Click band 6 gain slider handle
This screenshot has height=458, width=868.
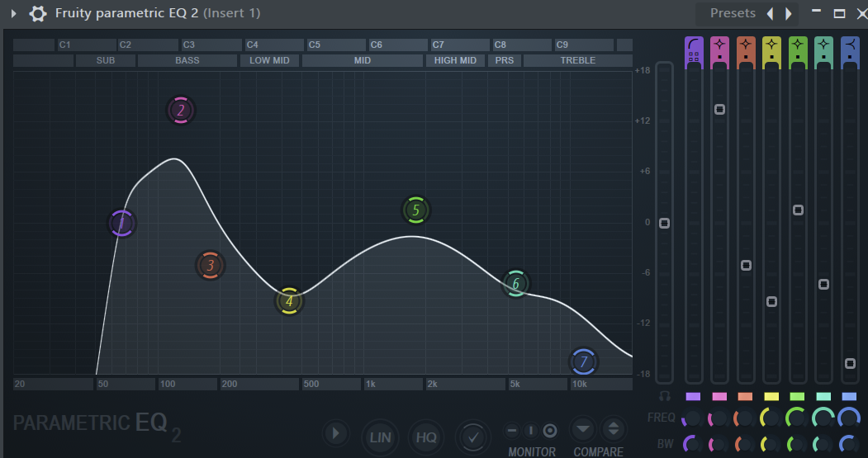pyautogui.click(x=823, y=285)
